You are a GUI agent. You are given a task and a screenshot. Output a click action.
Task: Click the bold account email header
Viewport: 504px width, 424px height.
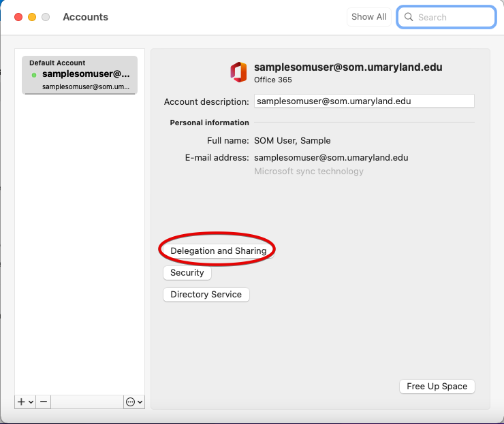pyautogui.click(x=348, y=67)
